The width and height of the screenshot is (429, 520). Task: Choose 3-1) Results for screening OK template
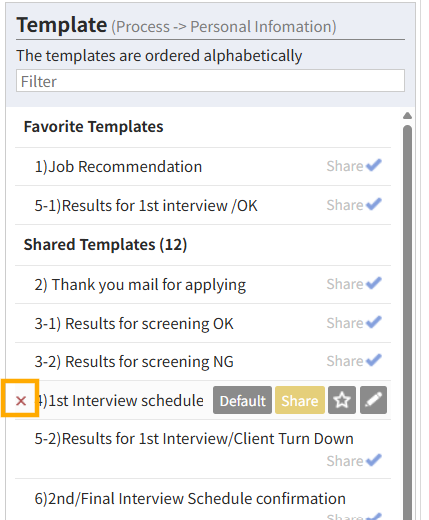(134, 324)
